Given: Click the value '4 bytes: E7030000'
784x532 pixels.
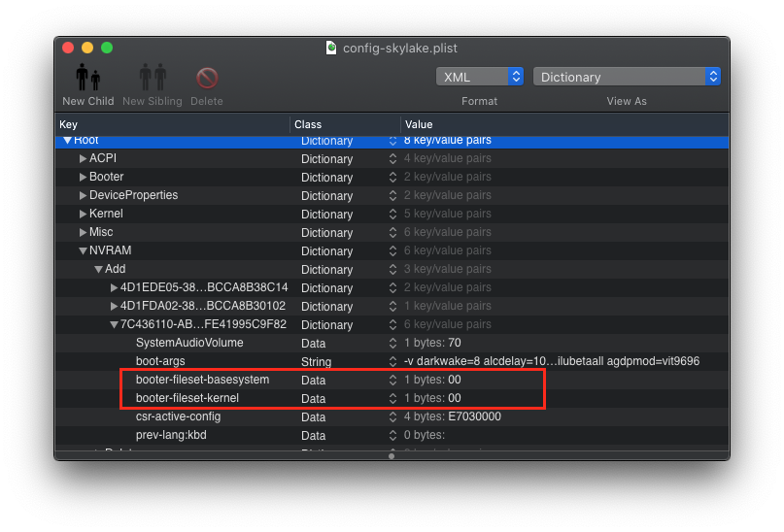Looking at the screenshot, I should (453, 416).
